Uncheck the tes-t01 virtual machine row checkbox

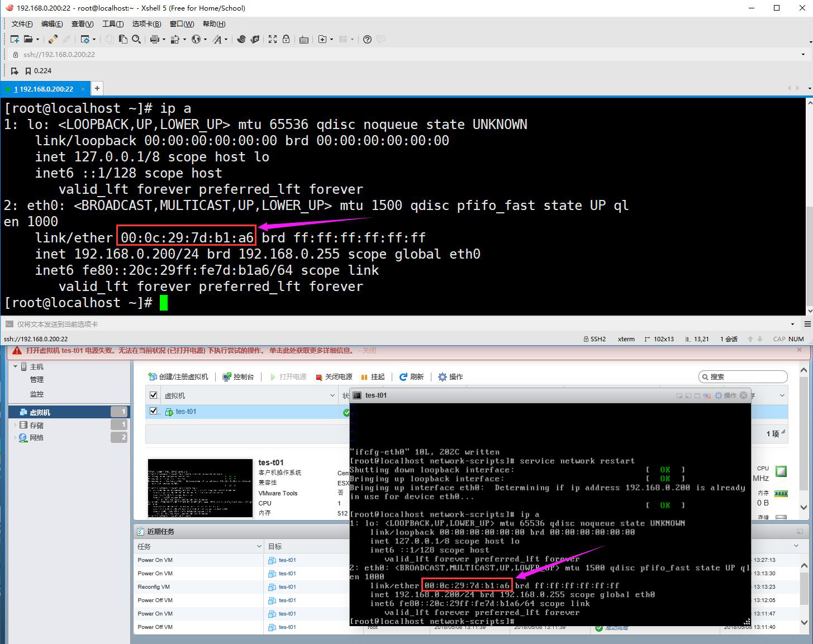154,411
